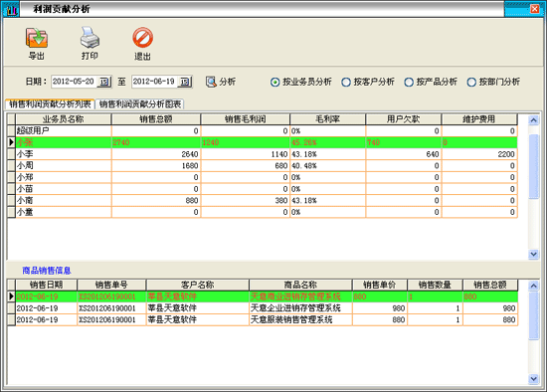Viewport: 547px width, 392px height.
Task: Click the 打印 printer icon
Action: coord(90,38)
